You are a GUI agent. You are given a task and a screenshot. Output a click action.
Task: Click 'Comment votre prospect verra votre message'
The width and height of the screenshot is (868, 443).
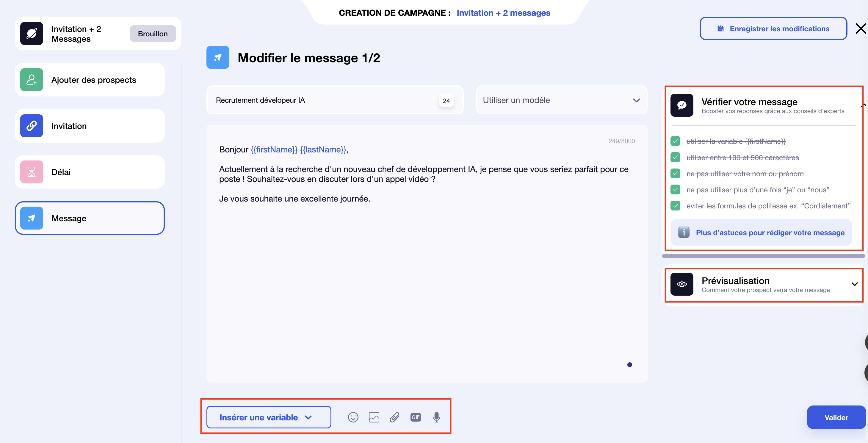pos(766,290)
